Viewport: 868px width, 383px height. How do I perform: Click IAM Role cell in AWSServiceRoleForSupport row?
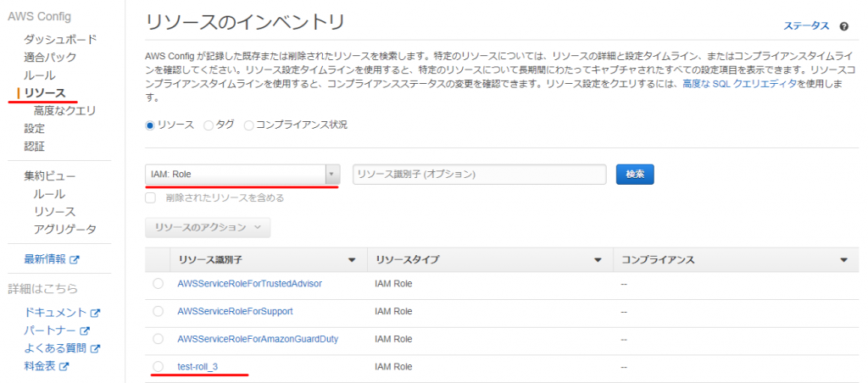point(393,311)
